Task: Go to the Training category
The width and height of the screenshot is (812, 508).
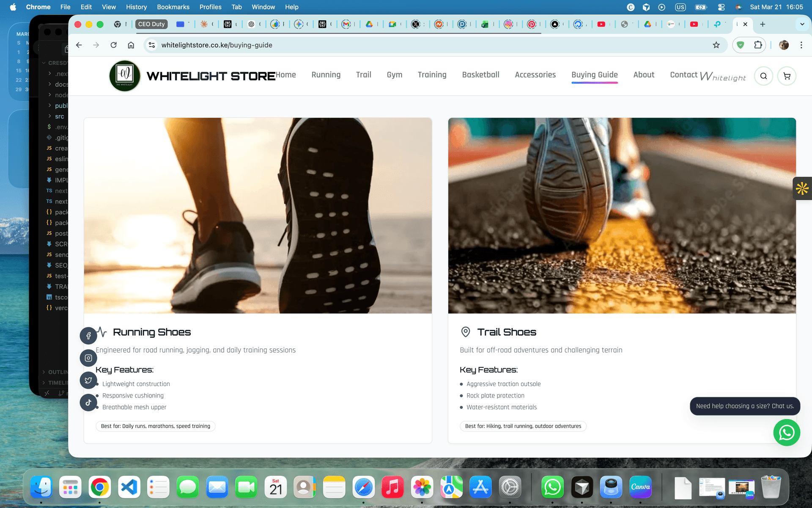Action: click(x=432, y=75)
